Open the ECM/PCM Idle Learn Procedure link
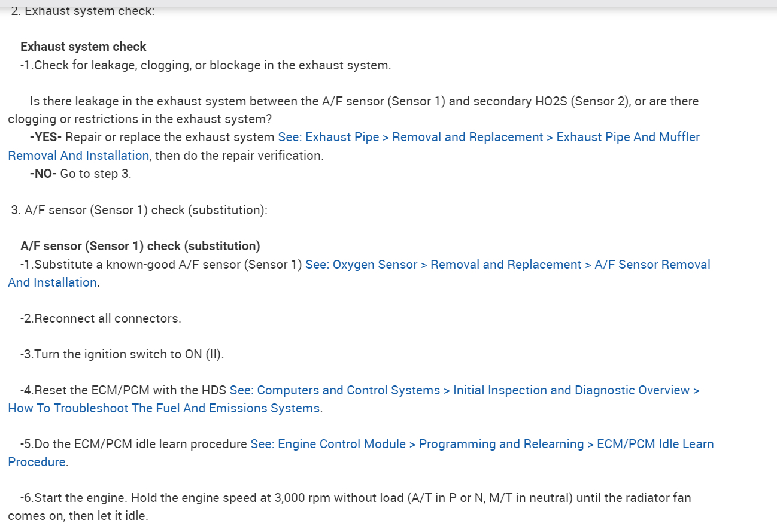Screen dimensions: 777x532 tap(482, 444)
